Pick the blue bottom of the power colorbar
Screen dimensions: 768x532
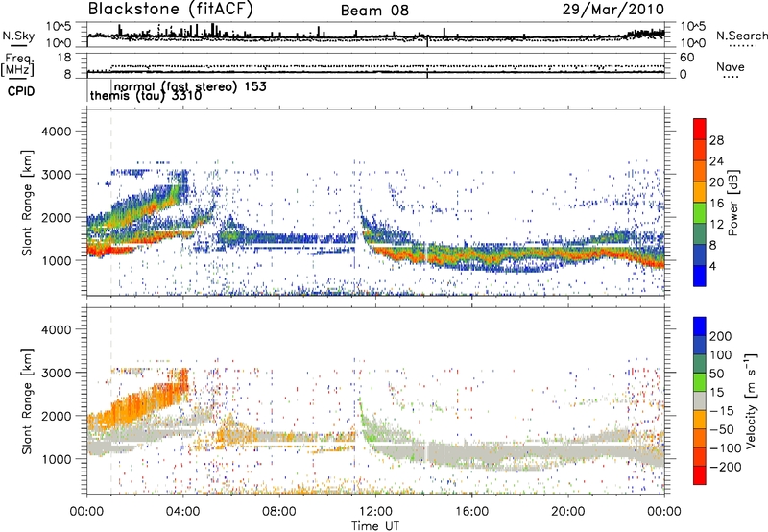click(x=700, y=276)
